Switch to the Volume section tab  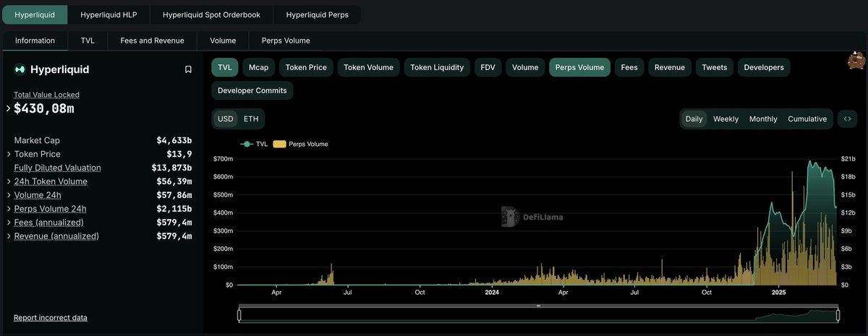pyautogui.click(x=223, y=40)
